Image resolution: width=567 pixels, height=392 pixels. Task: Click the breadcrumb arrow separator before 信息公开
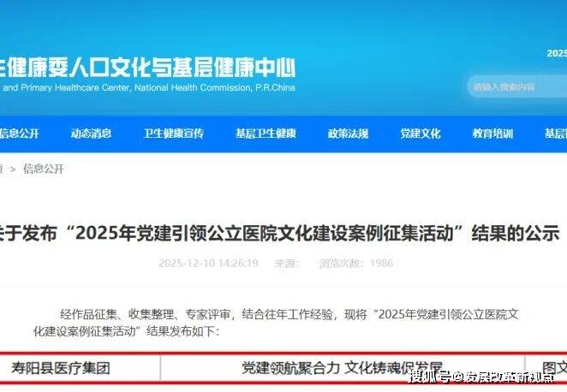click(13, 169)
